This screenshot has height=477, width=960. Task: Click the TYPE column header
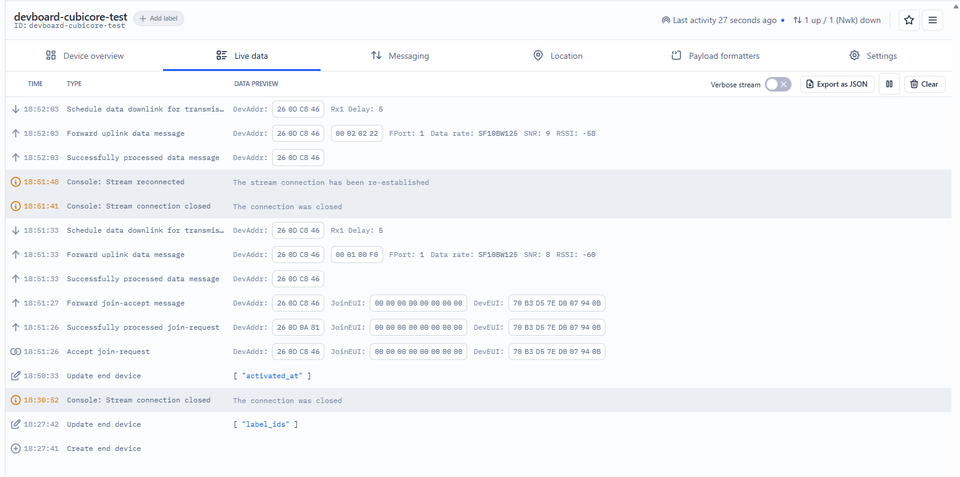tap(74, 84)
